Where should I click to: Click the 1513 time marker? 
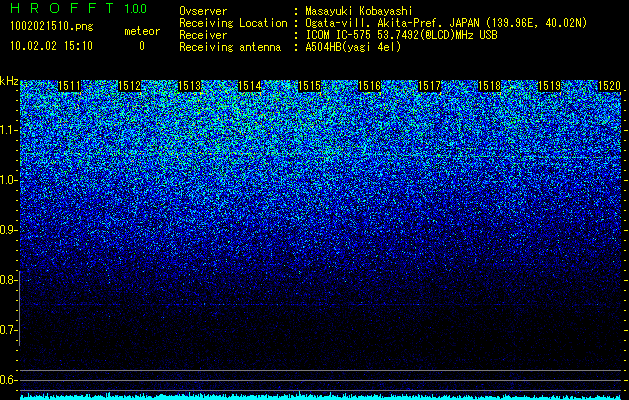[x=189, y=86]
